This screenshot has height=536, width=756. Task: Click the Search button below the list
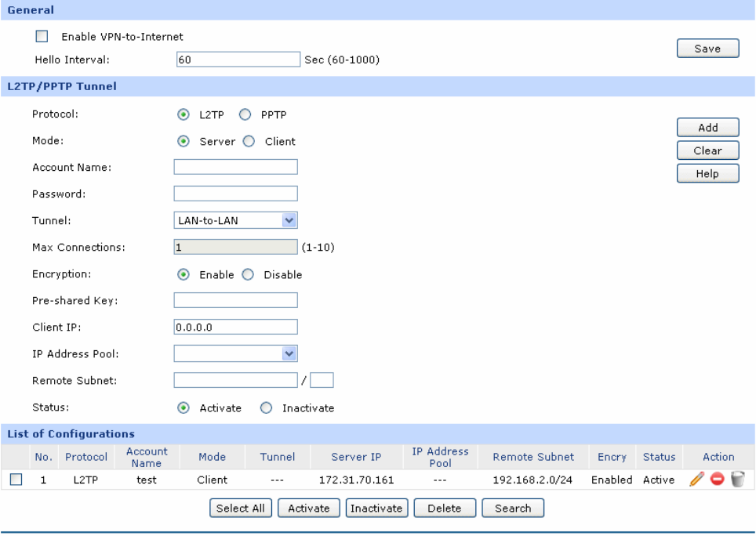(x=513, y=509)
